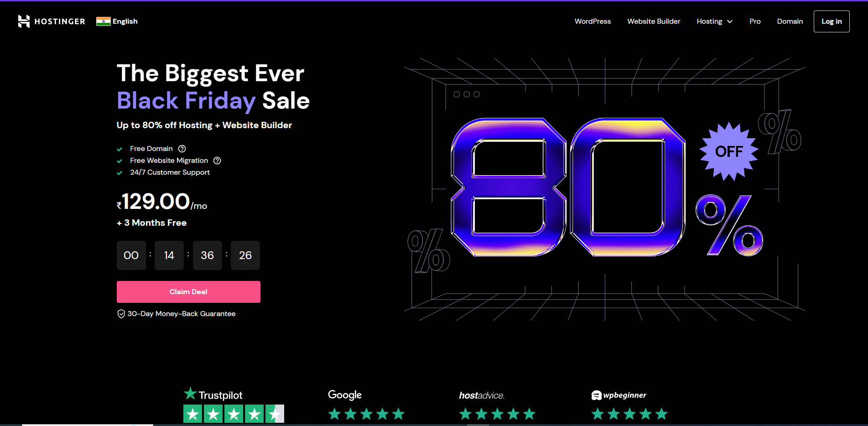Click the Hostinger logo icon
The height and width of the screenshot is (426, 868).
pos(24,21)
